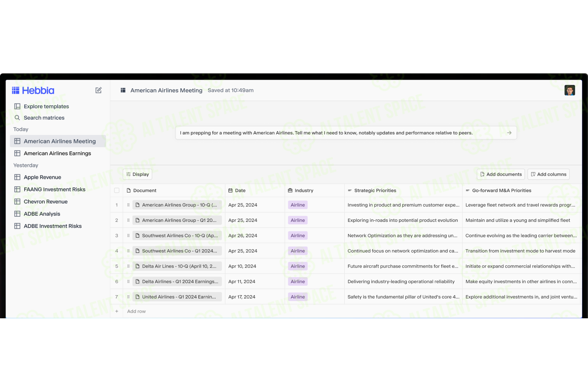The height and width of the screenshot is (392, 588).
Task: Click the plus icon beside Add row
Action: [x=116, y=311]
